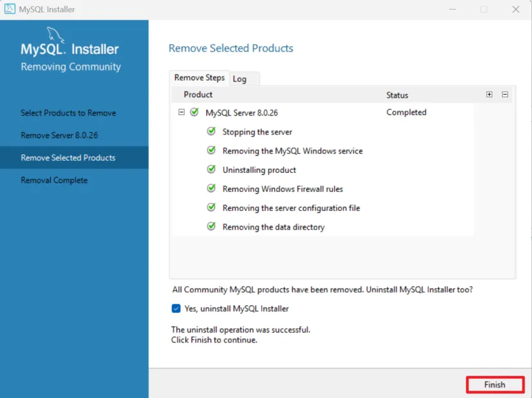Collapse the MySQL Server 8.0.26 tree node
532x398 pixels.
pos(181,112)
